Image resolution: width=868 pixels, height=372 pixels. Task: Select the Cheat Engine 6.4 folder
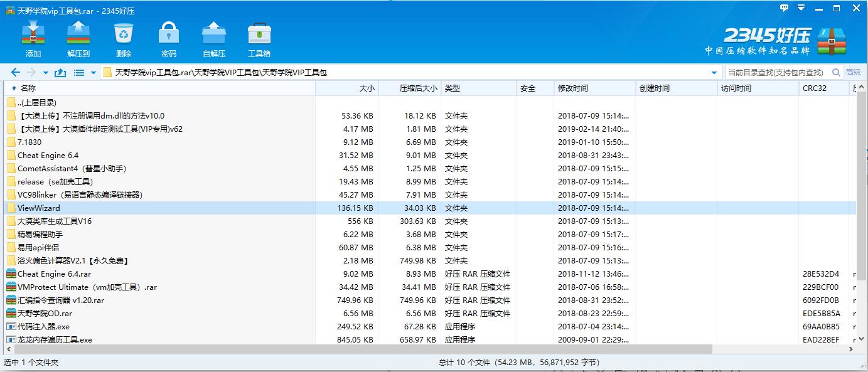pos(430,155)
